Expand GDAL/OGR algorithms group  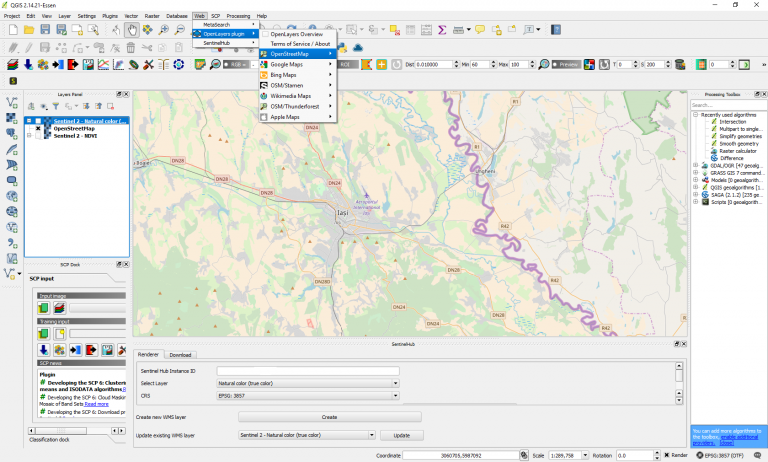pyautogui.click(x=696, y=166)
